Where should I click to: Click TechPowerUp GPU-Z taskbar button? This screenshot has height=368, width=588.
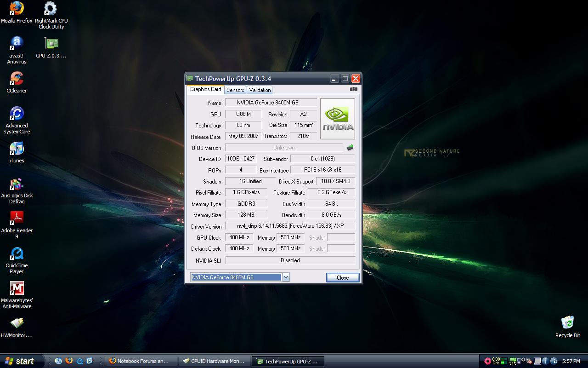point(288,361)
